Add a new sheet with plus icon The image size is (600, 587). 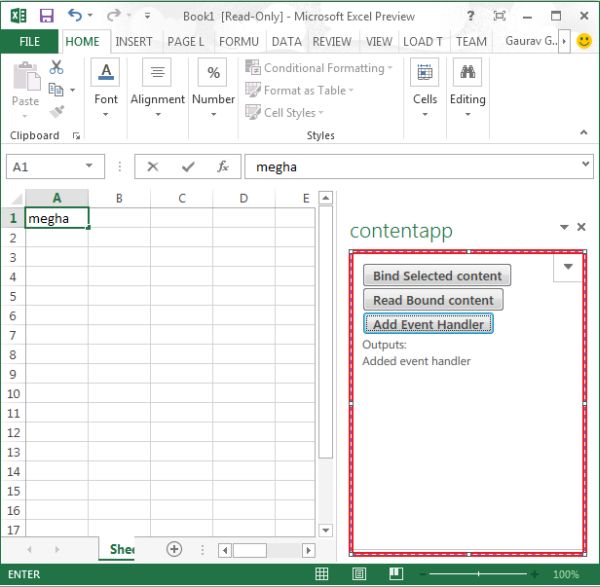click(174, 549)
